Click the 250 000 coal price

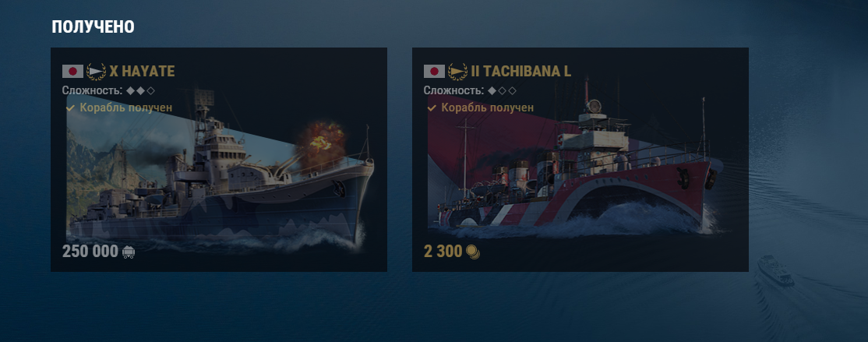90,252
